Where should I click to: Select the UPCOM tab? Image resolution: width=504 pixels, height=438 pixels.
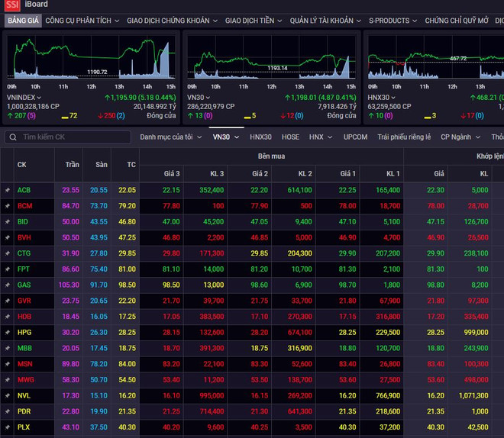[x=355, y=137]
